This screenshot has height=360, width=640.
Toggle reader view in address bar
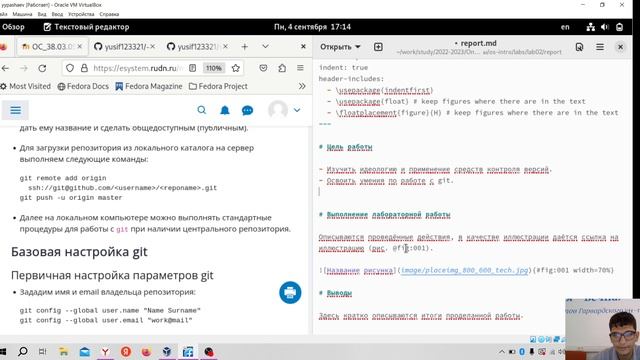pos(193,68)
